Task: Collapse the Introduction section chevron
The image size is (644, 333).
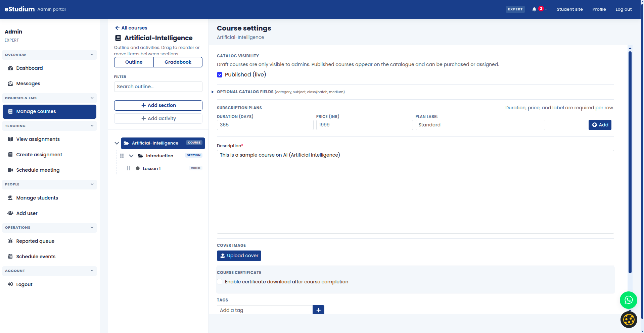Action: tap(131, 156)
